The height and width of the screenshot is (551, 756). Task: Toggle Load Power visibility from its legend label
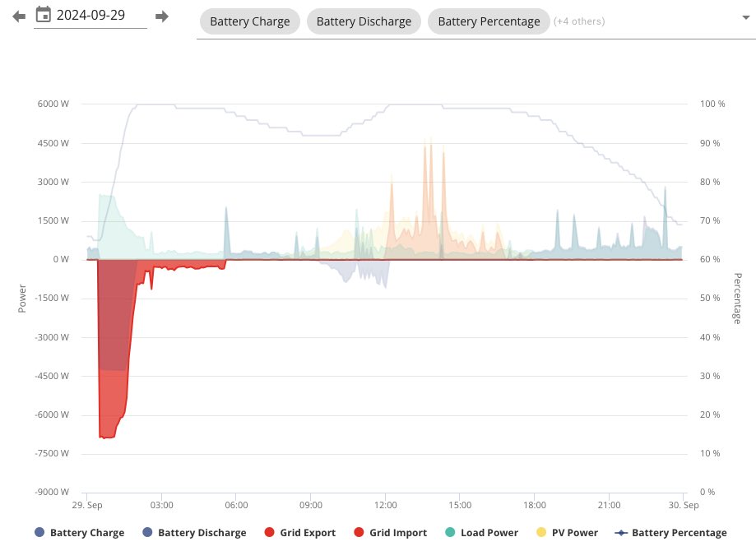pyautogui.click(x=489, y=532)
